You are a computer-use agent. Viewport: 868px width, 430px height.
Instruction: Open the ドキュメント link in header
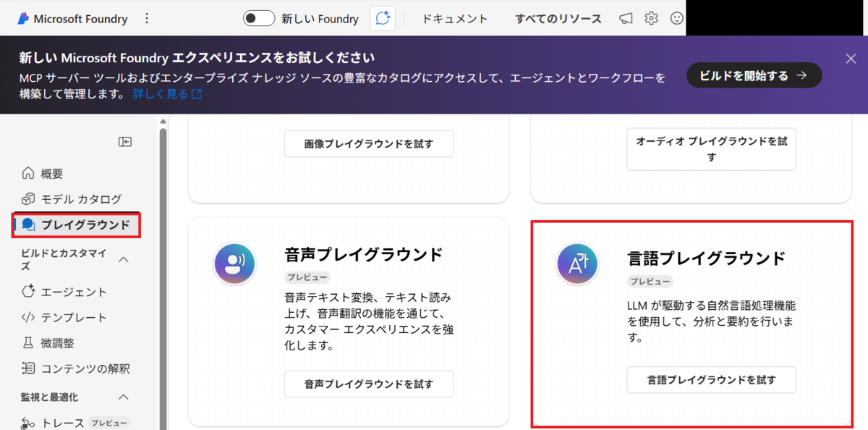(x=455, y=19)
